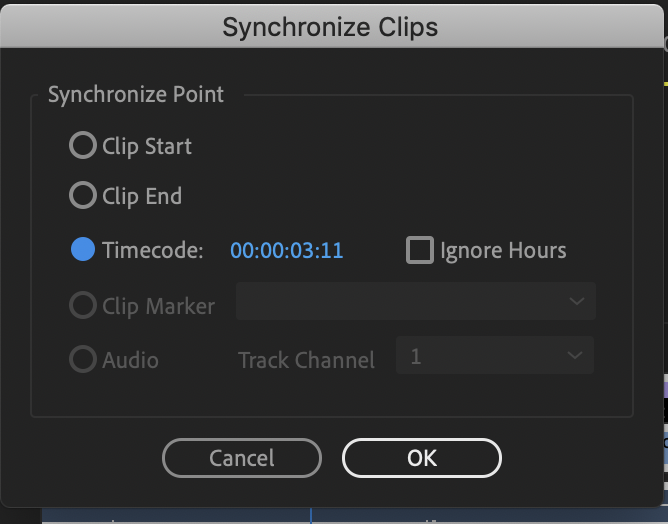Enable the Ignore Hours checkbox box
The height and width of the screenshot is (524, 668).
pos(419,250)
